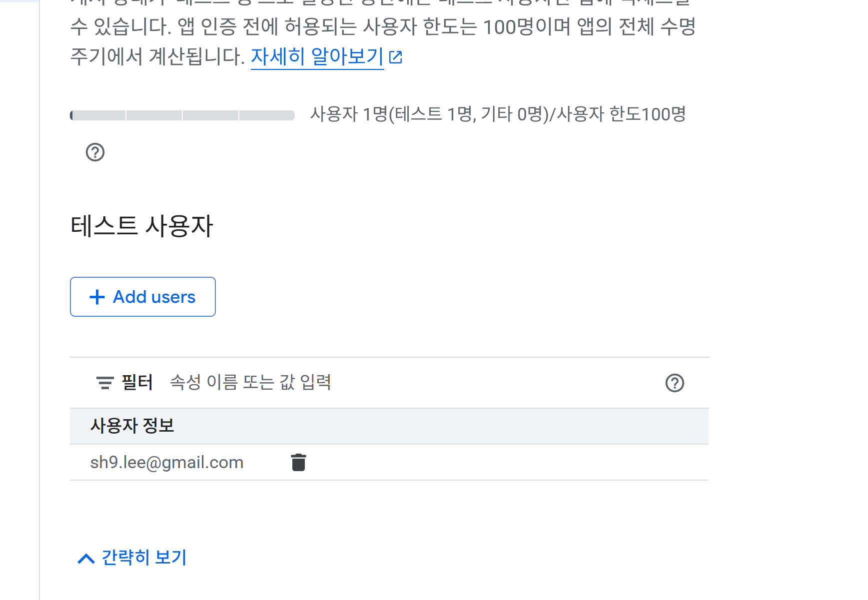The image size is (868, 600).
Task: Delete test user sh9.lee@gmail.com with trash icon
Action: [x=298, y=462]
